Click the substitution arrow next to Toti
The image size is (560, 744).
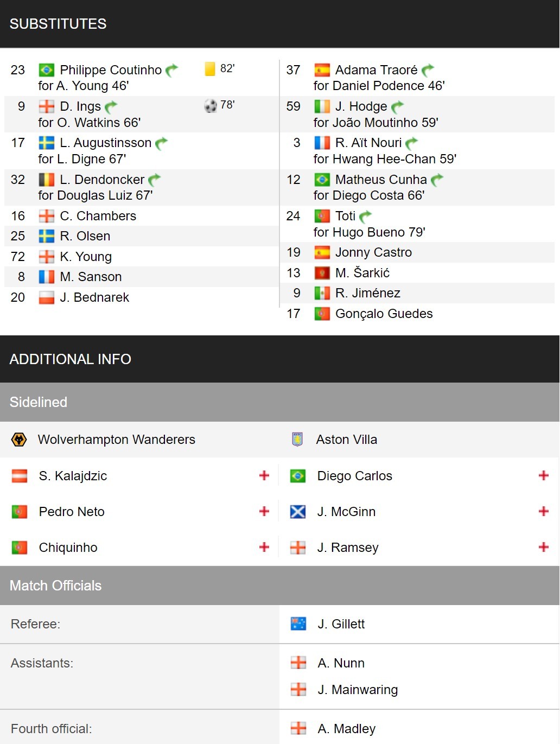click(x=366, y=217)
